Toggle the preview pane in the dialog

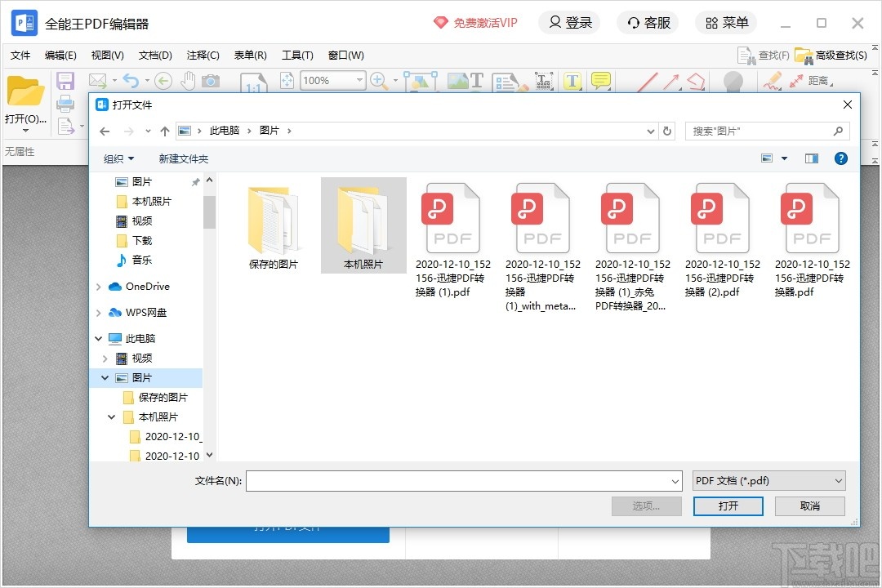coord(811,158)
